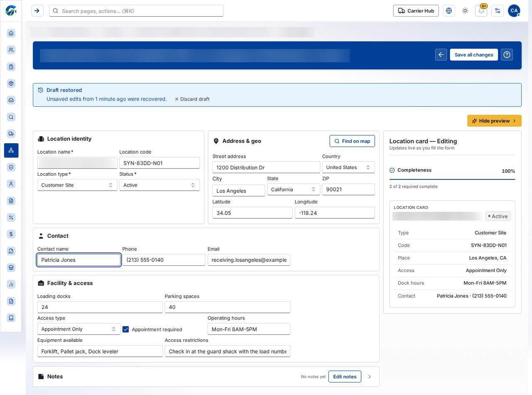Open the inbox tray icon in sidebar
The height and width of the screenshot is (395, 532).
[11, 100]
